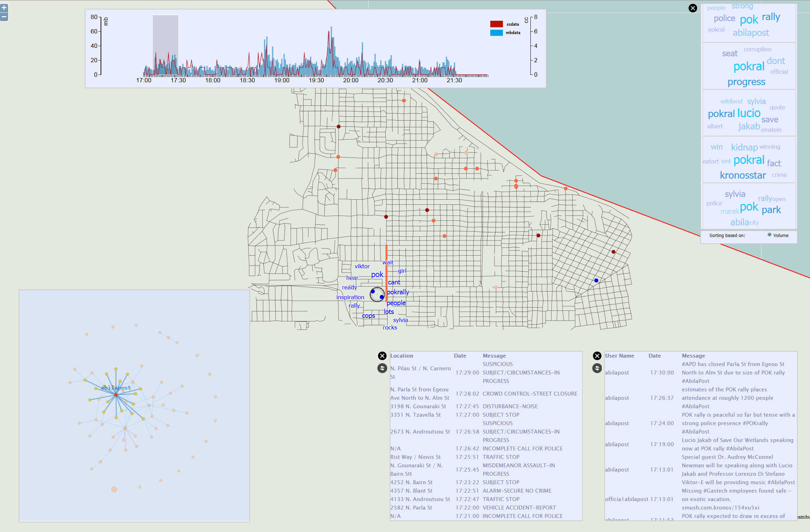Click the 21:00 tick on the timeline axis

pyautogui.click(x=420, y=80)
